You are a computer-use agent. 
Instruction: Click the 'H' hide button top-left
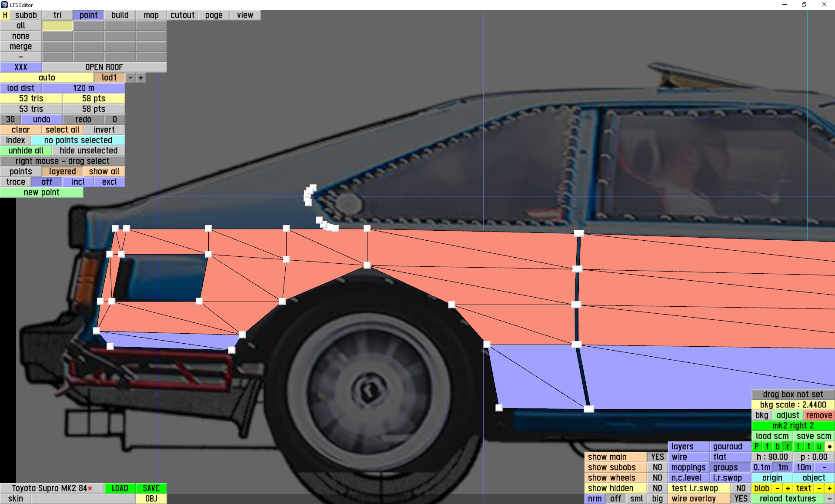pos(5,15)
